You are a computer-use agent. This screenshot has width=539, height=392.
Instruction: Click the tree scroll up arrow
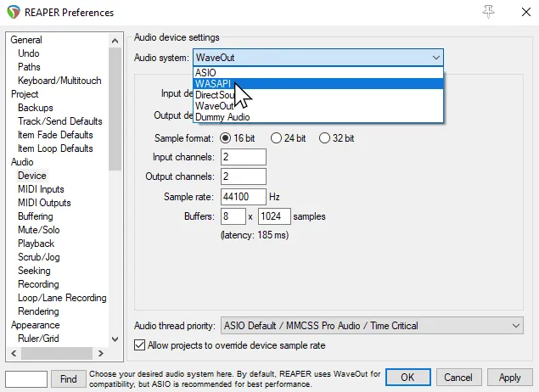click(115, 41)
